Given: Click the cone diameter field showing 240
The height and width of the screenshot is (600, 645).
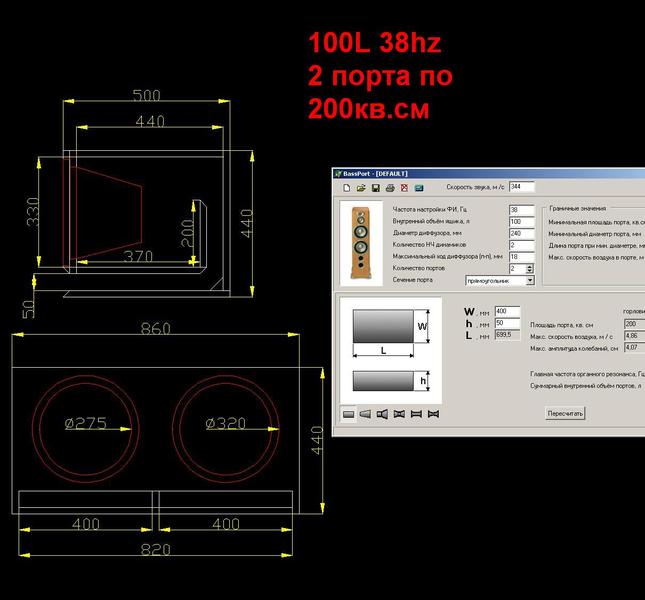Looking at the screenshot, I should click(x=521, y=234).
